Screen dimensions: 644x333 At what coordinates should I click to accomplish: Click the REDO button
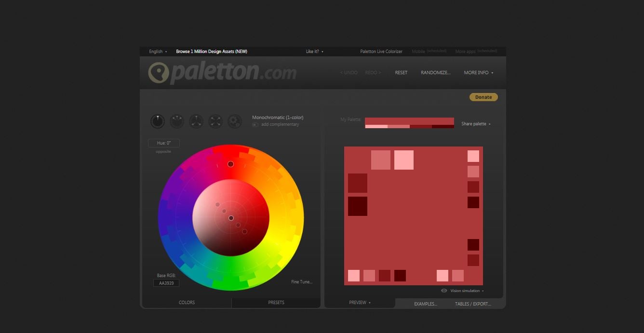[373, 73]
